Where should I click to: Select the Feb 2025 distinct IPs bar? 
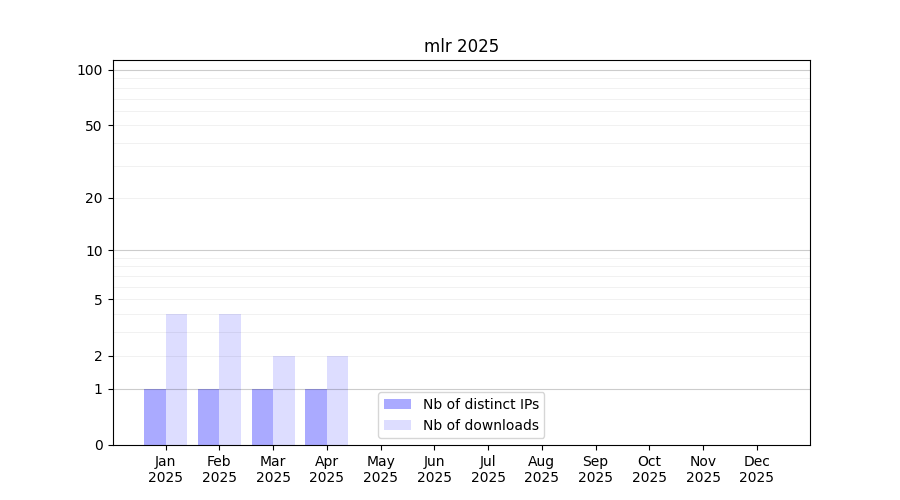pos(208,417)
